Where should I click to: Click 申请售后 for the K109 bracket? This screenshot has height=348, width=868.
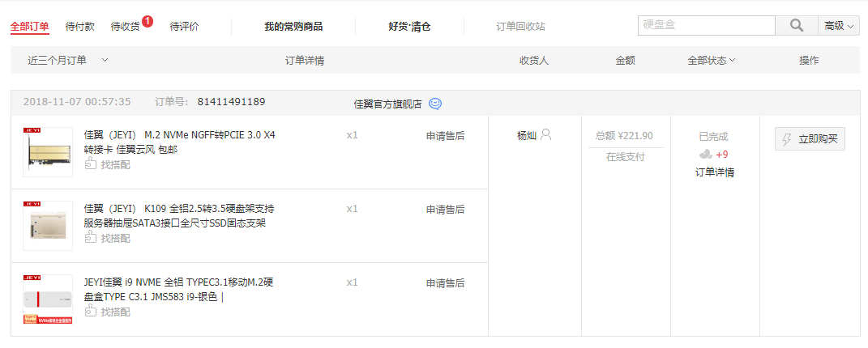[445, 210]
